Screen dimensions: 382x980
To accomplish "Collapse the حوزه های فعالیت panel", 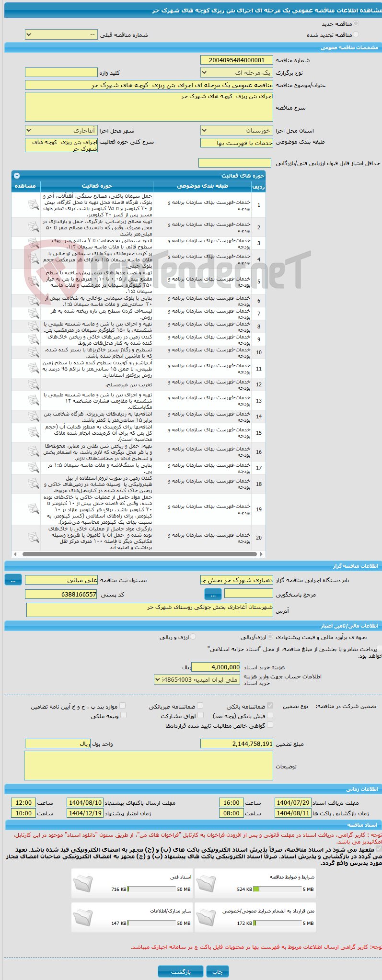I will point(17,176).
